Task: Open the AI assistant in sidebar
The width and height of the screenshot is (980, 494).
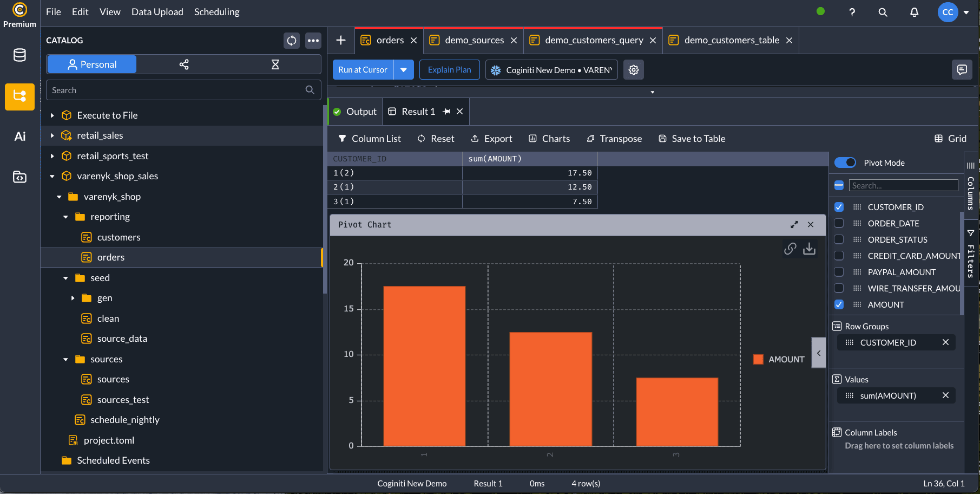Action: [x=20, y=136]
